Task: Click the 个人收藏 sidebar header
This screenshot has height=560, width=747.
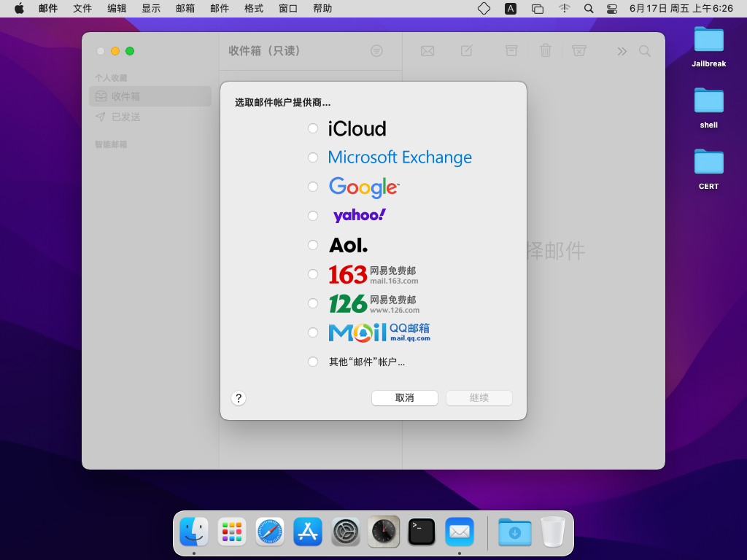Action: [x=111, y=77]
